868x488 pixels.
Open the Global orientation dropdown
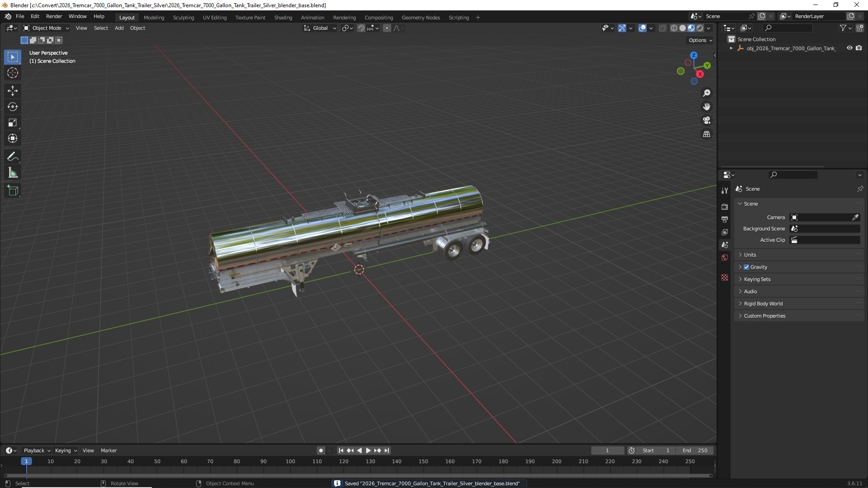[x=320, y=28]
